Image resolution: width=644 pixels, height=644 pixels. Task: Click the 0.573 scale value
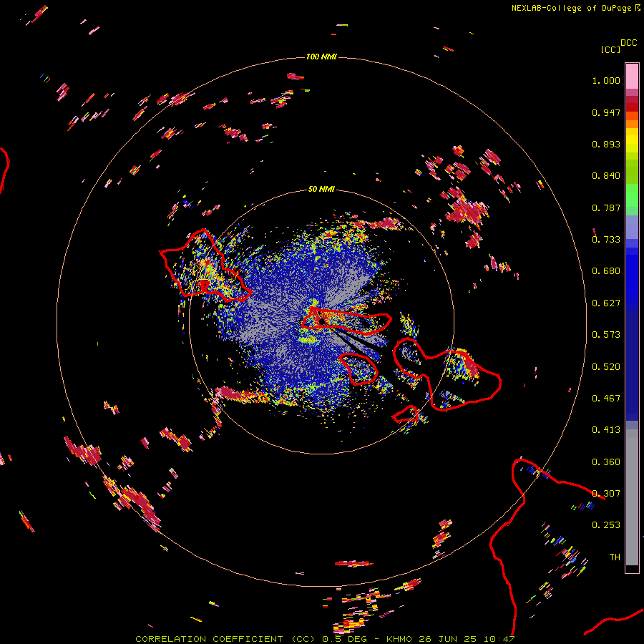[606, 335]
